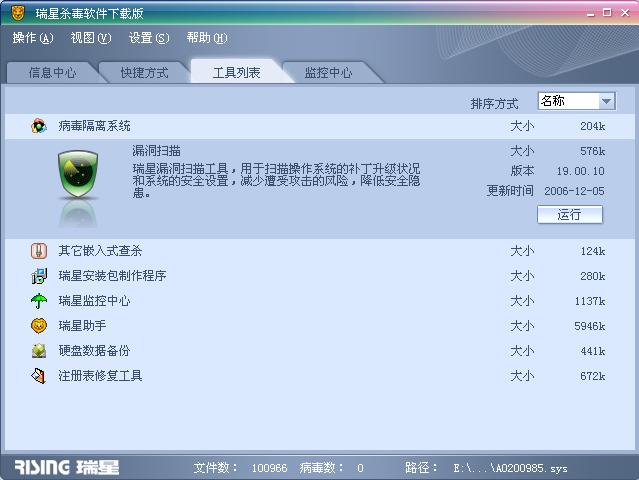
Task: Click the 运行 button
Action: (570, 214)
